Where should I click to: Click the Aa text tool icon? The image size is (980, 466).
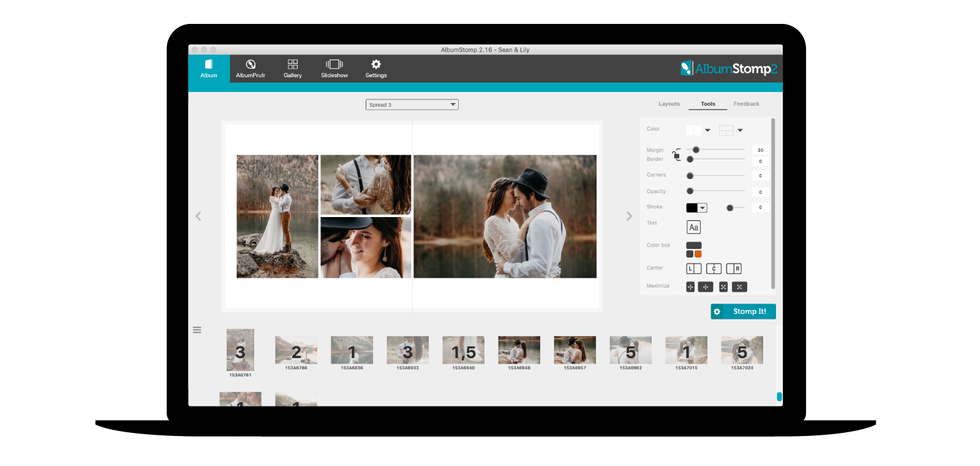coord(693,227)
